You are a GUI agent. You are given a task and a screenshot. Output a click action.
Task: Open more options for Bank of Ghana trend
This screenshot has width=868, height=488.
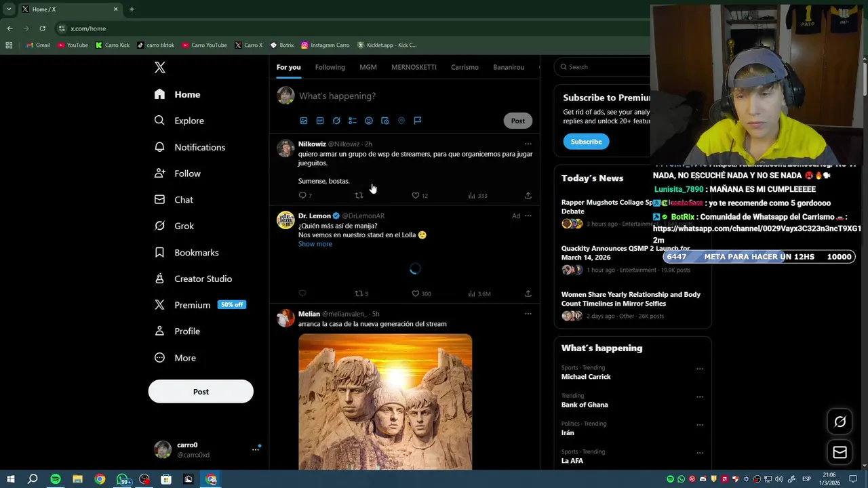(700, 397)
